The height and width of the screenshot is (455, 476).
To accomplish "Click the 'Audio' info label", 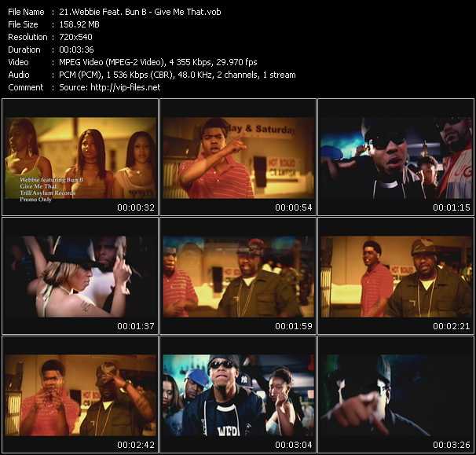I will pyautogui.click(x=19, y=75).
